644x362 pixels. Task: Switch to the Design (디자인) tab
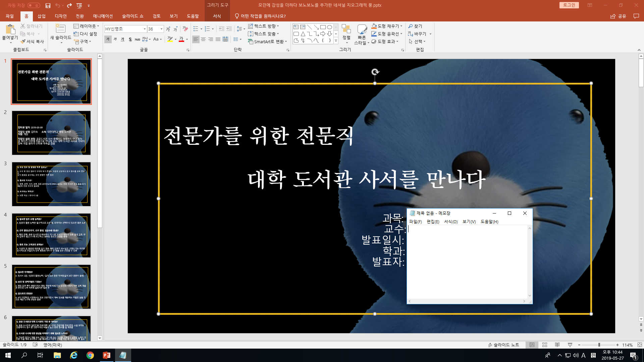(61, 16)
